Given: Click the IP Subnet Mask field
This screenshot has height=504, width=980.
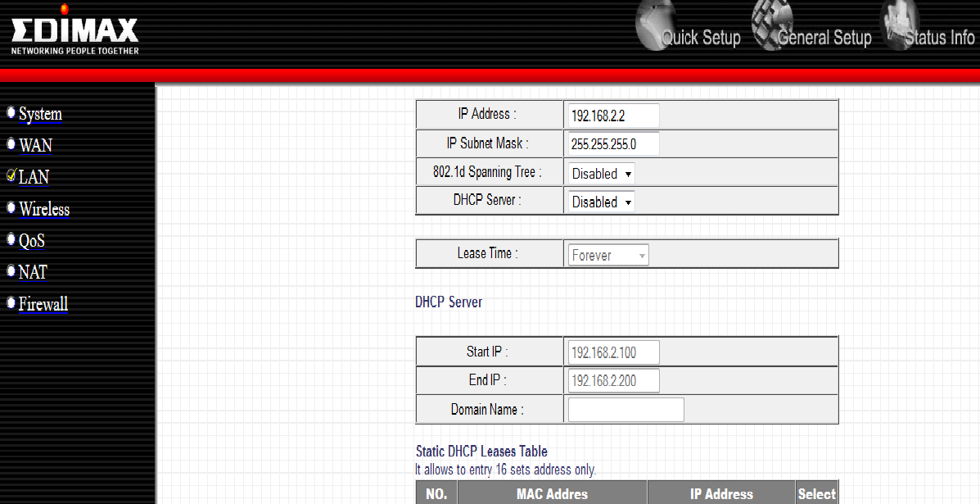Looking at the screenshot, I should tap(613, 143).
